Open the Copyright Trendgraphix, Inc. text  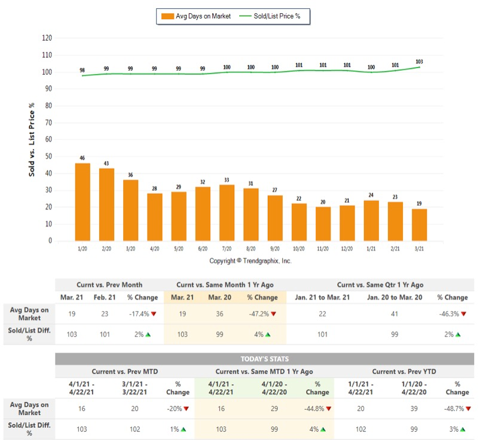(x=250, y=261)
